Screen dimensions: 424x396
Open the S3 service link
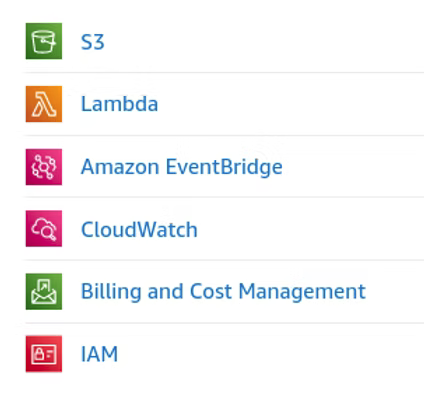pyautogui.click(x=93, y=42)
